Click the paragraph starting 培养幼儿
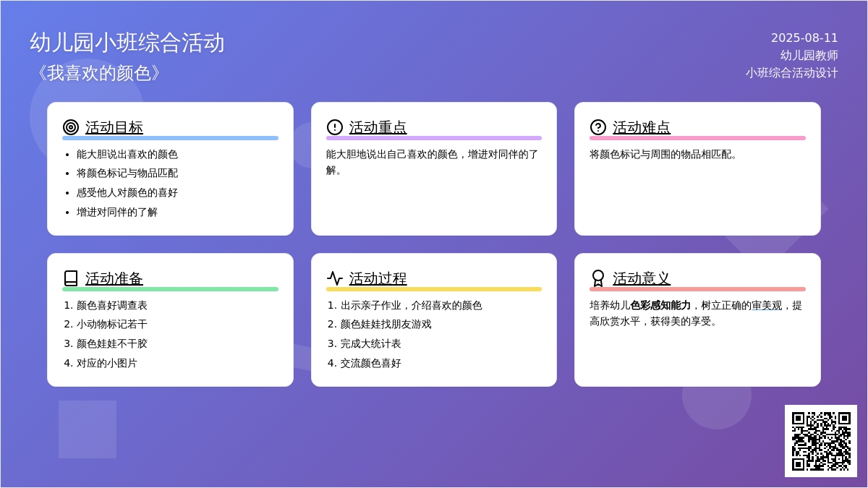 click(x=697, y=313)
